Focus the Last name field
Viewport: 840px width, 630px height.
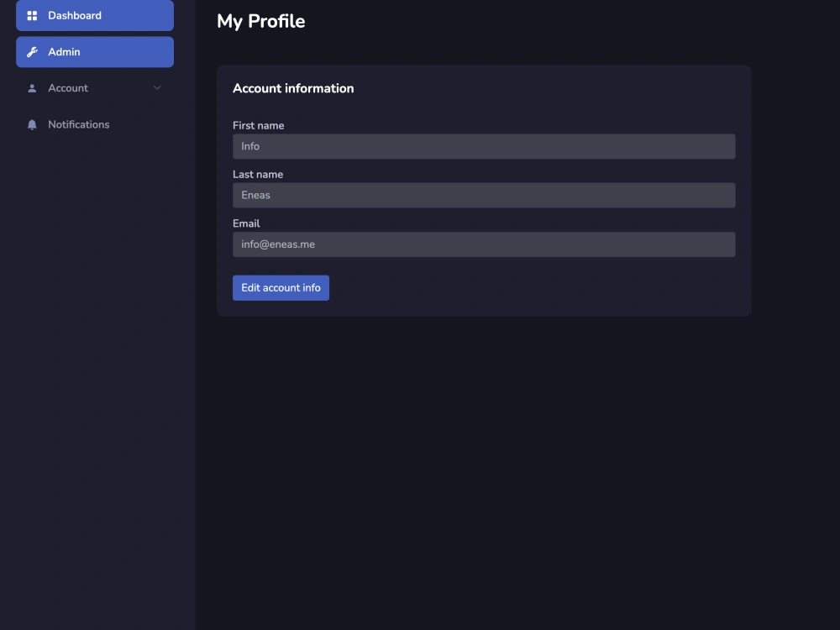(484, 196)
